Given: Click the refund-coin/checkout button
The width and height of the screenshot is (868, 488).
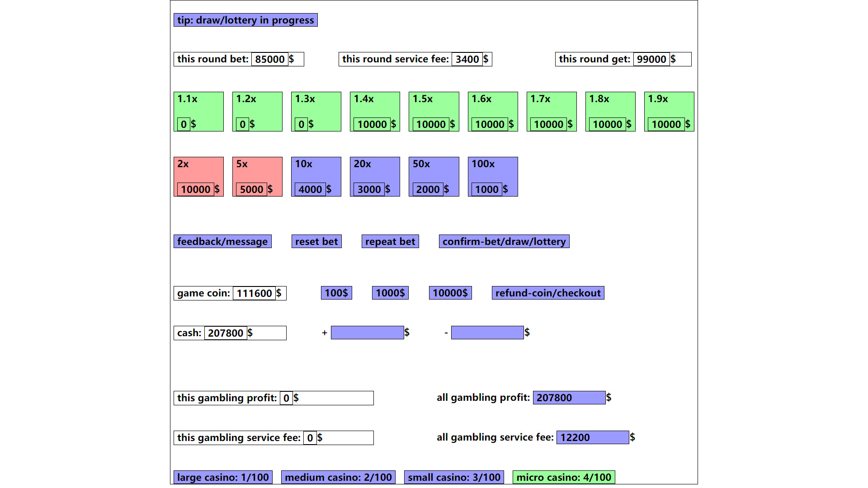Looking at the screenshot, I should [x=548, y=292].
